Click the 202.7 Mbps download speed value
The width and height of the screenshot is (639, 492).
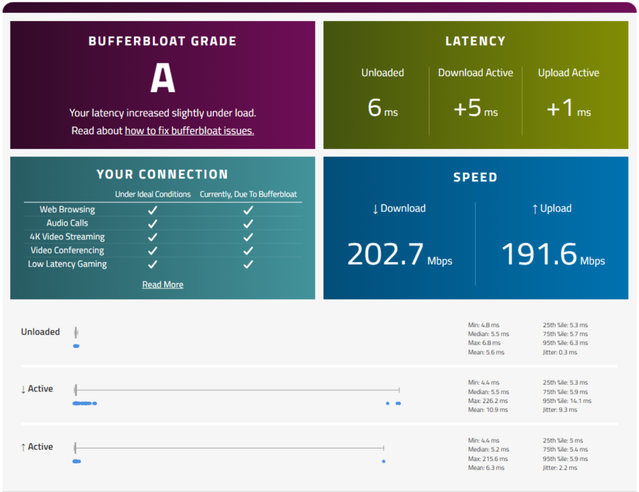pyautogui.click(x=387, y=254)
